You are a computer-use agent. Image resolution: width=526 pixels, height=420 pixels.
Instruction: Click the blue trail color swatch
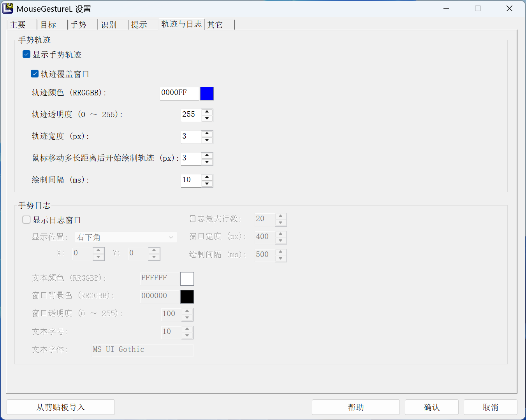[x=207, y=93]
